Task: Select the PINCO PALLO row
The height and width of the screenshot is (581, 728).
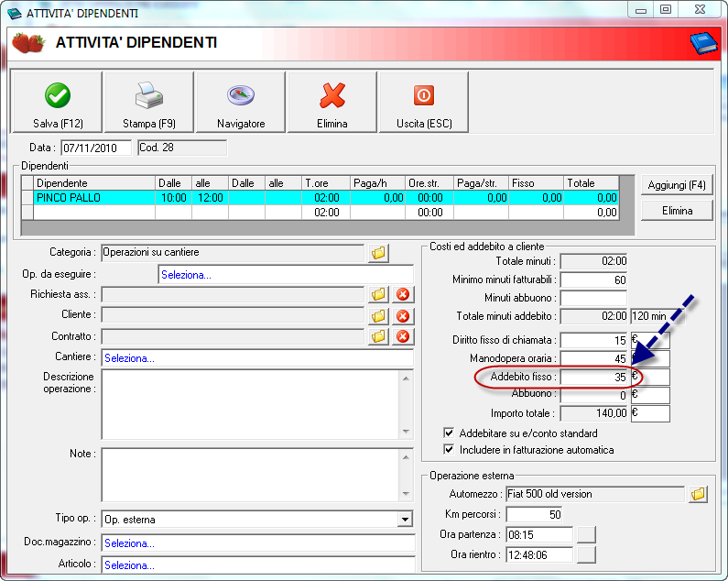Action: click(321, 198)
